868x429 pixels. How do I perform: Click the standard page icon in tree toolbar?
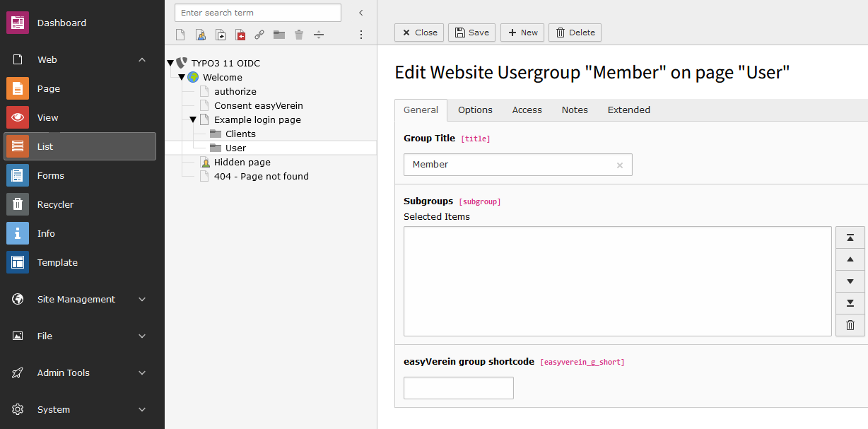[180, 35]
